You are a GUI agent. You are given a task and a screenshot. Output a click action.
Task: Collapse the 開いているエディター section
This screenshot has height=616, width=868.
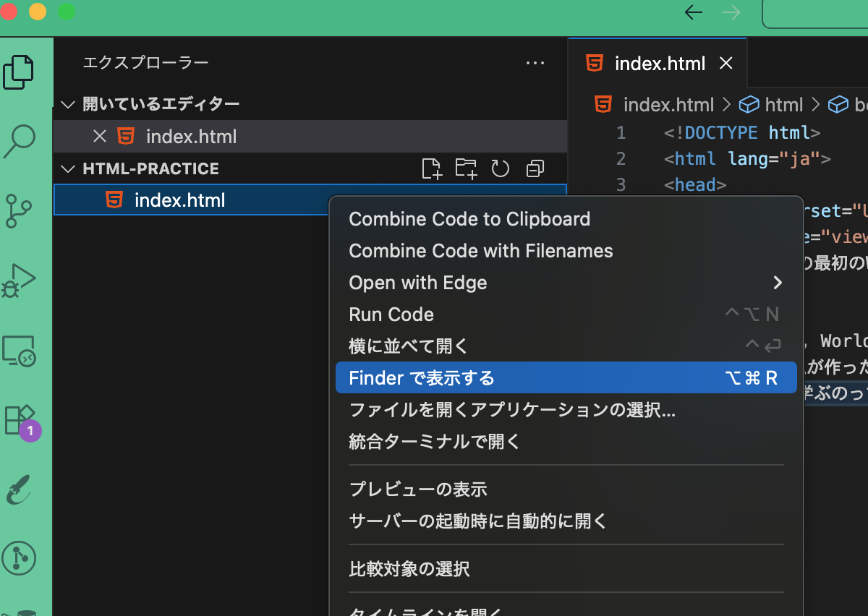[x=67, y=104]
